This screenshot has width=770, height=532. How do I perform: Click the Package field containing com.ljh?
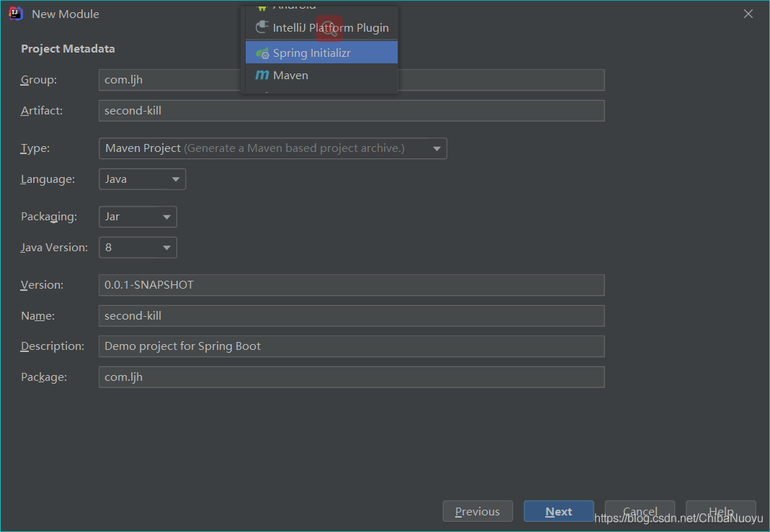click(x=352, y=377)
